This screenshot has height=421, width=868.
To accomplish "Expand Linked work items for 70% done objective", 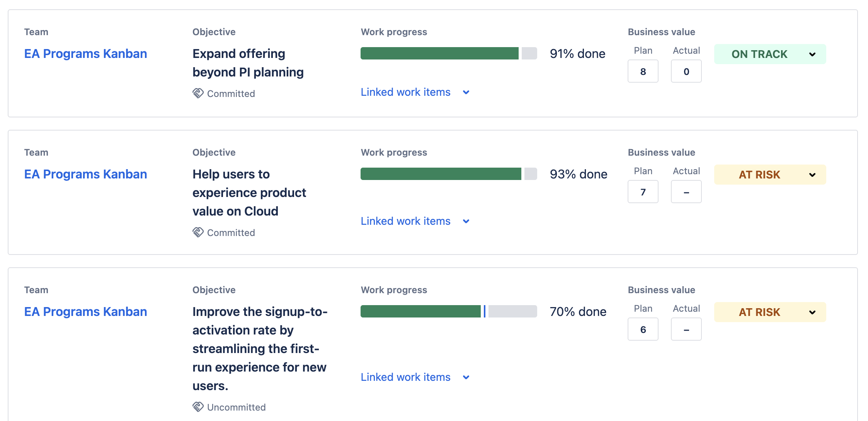I will tap(415, 377).
